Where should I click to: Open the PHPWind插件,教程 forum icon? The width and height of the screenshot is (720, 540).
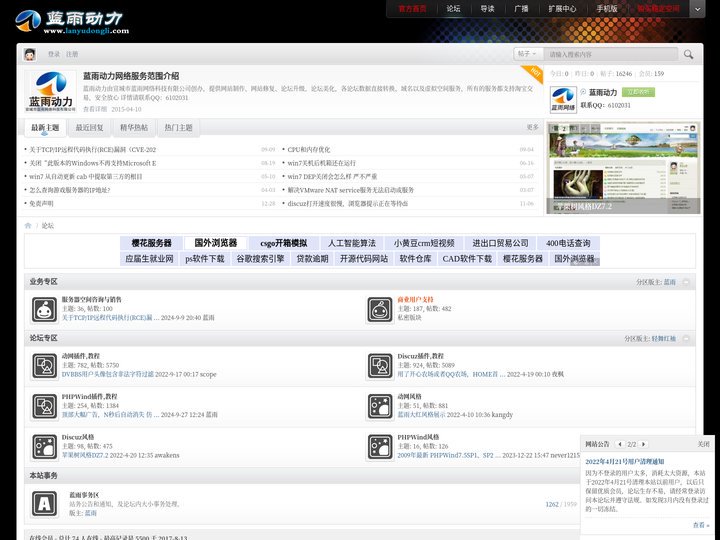[45, 406]
